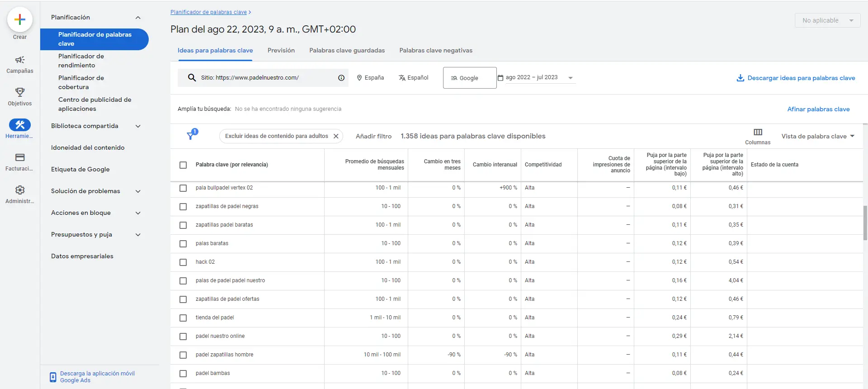Click Descargar ideas para palabras clave
Image resolution: width=868 pixels, height=389 pixels.
click(x=796, y=78)
